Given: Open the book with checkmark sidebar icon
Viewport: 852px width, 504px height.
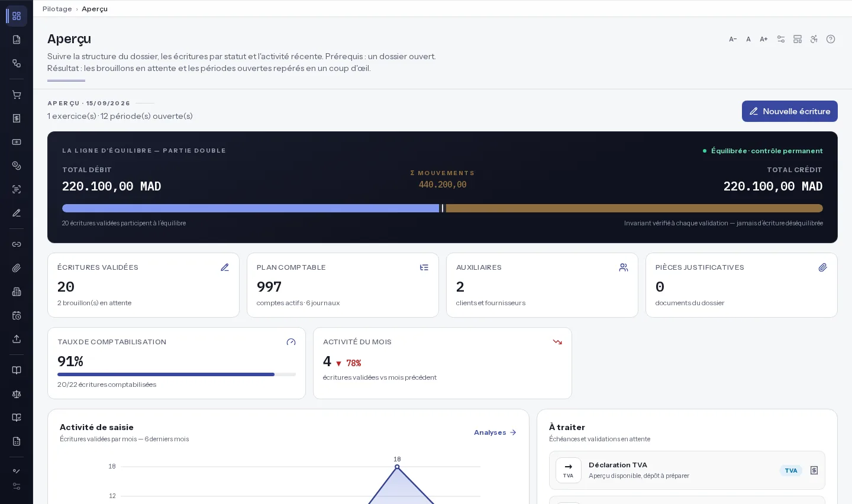Looking at the screenshot, I should [17, 418].
